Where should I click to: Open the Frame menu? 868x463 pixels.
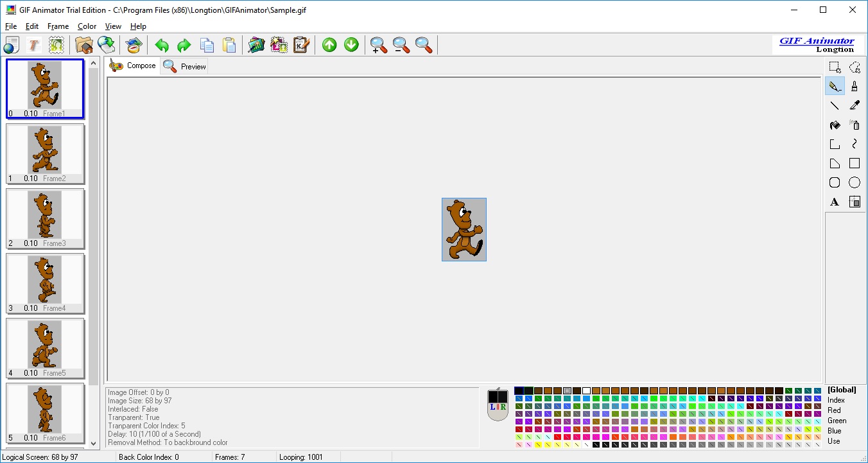click(x=58, y=26)
